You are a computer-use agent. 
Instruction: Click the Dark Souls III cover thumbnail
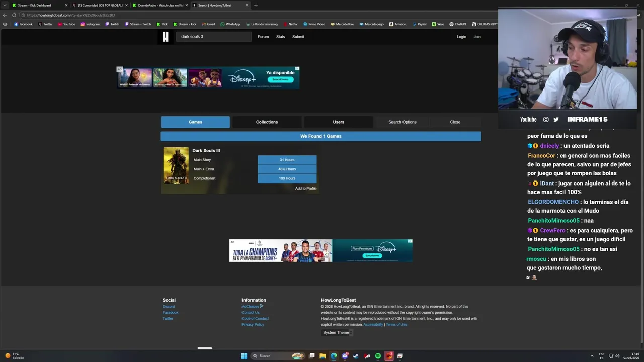176,165
